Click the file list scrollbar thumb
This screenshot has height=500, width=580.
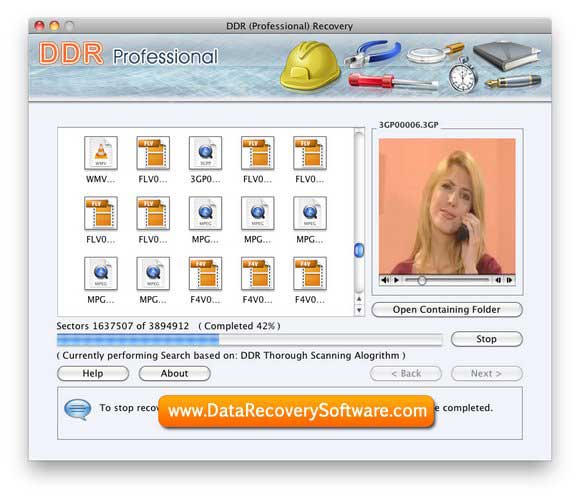[359, 250]
